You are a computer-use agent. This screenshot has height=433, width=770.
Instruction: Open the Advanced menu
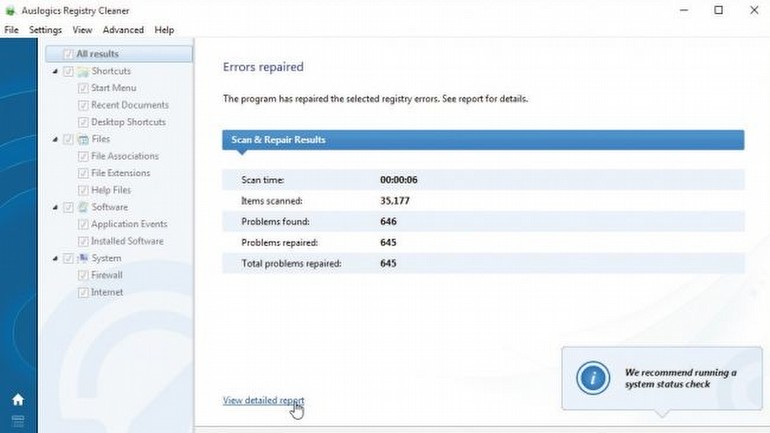[123, 30]
